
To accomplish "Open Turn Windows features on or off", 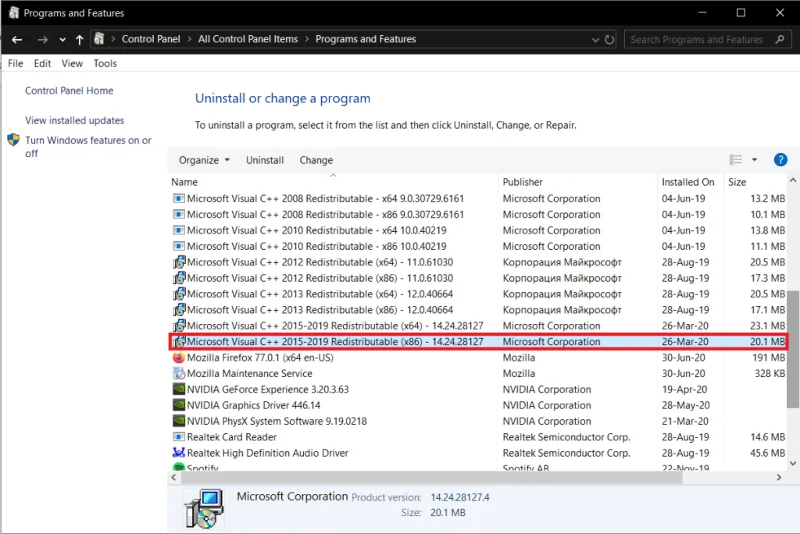I will click(x=88, y=146).
